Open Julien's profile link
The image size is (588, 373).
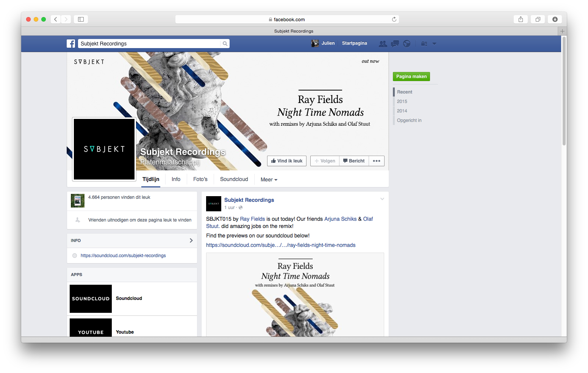[328, 43]
